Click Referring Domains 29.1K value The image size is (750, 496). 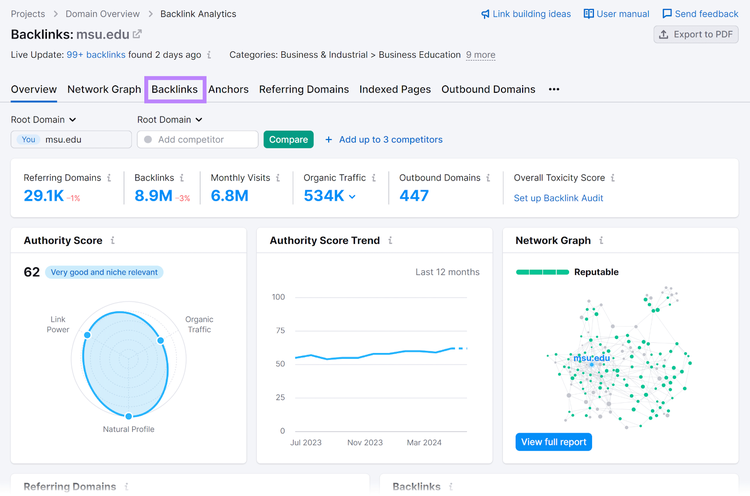44,196
